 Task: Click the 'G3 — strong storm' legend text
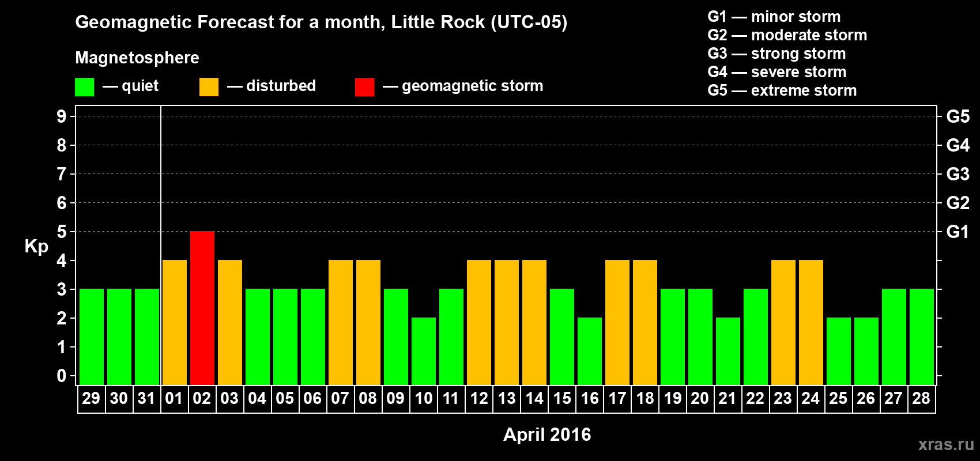pos(777,54)
